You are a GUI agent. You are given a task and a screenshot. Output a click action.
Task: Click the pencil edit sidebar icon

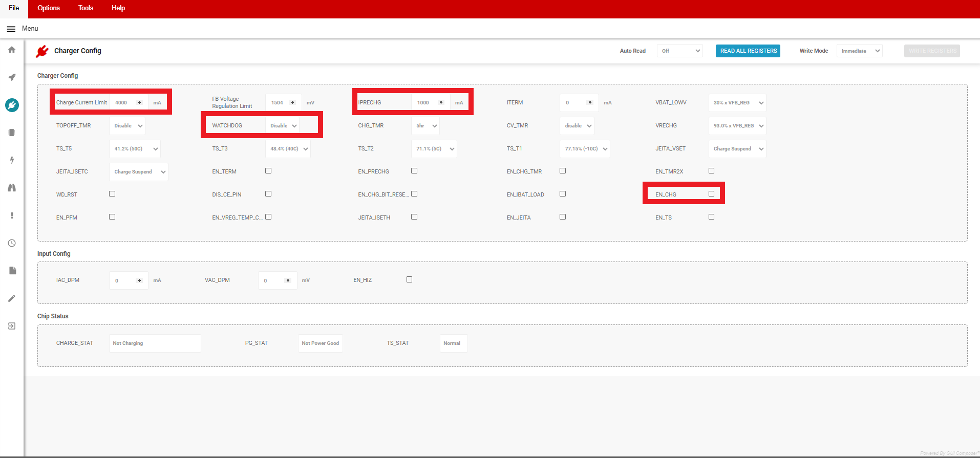[12, 298]
